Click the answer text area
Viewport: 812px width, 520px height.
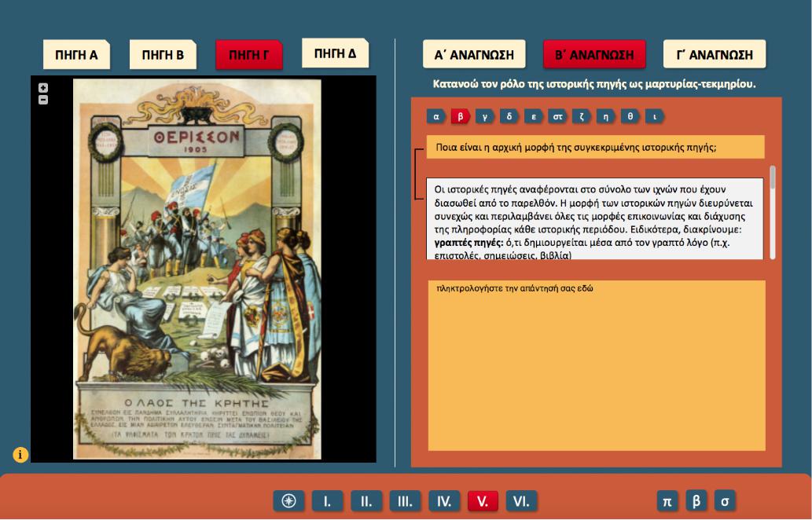coord(597,365)
